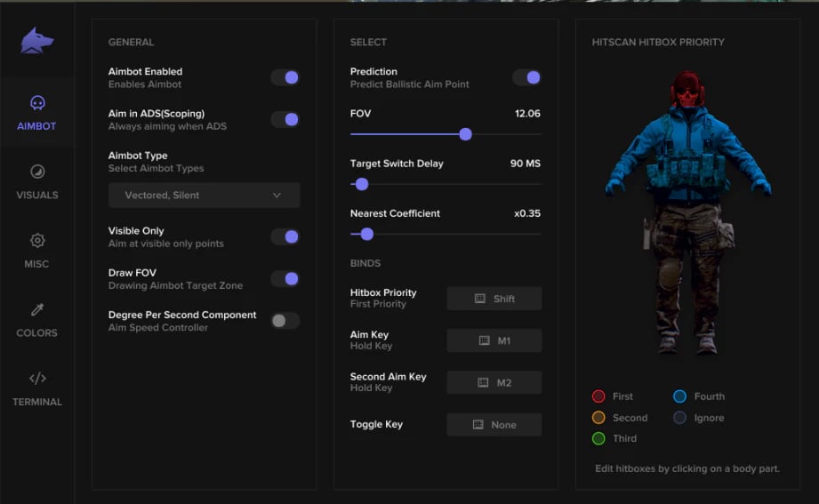
Task: Click keyboard icon in Hitbox Priority bind
Action: (x=479, y=299)
